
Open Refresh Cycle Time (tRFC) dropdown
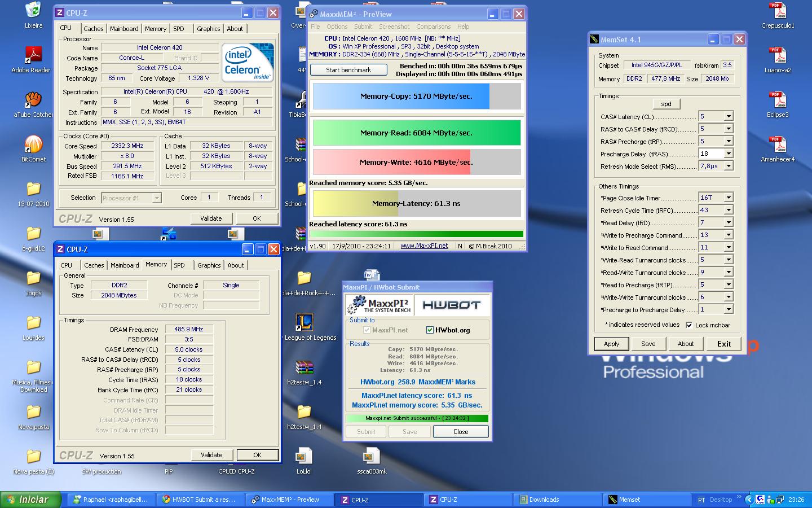[x=729, y=210]
